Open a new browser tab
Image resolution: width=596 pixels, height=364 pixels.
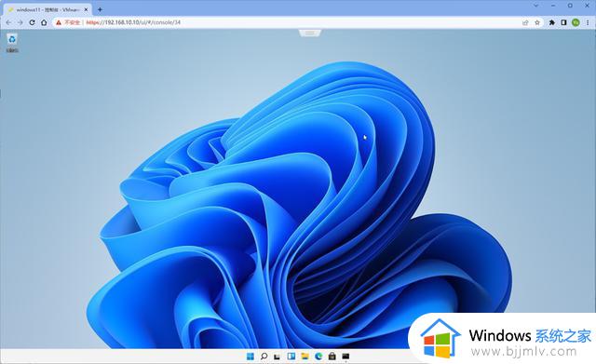click(x=100, y=9)
